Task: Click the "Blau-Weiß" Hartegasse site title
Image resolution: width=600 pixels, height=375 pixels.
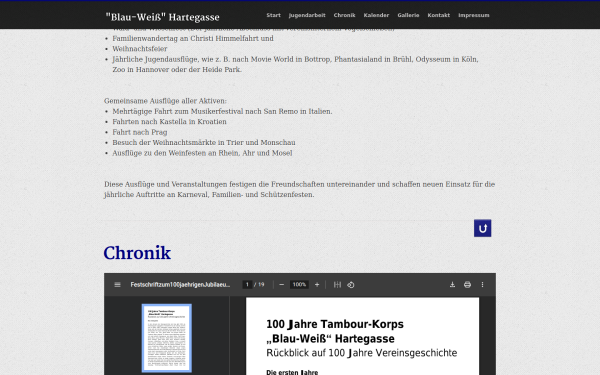Action: pos(162,17)
